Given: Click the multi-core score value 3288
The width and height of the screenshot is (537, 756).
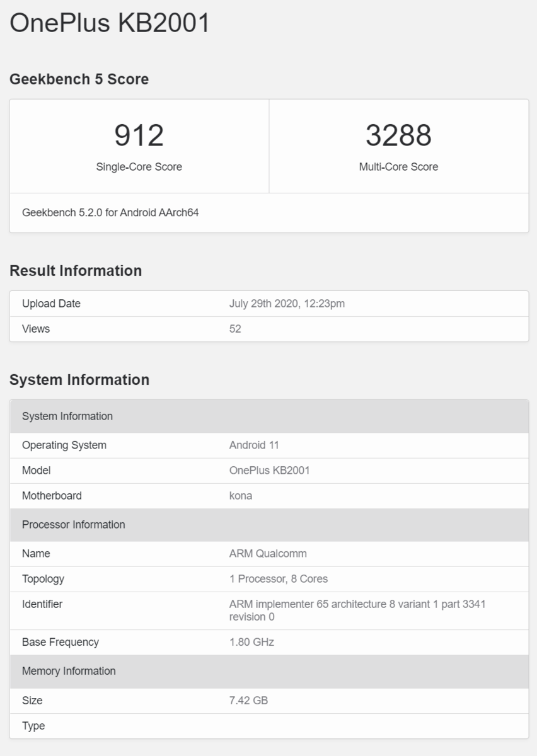Looking at the screenshot, I should coord(398,135).
